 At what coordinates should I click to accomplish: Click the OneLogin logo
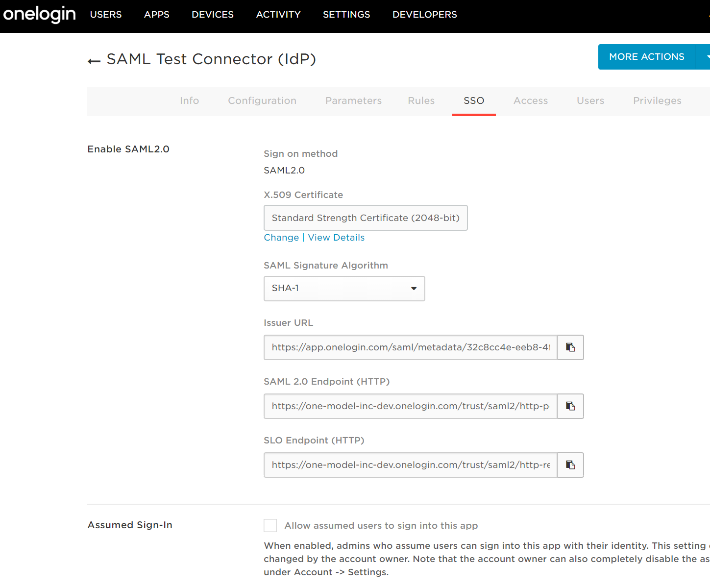pyautogui.click(x=39, y=14)
